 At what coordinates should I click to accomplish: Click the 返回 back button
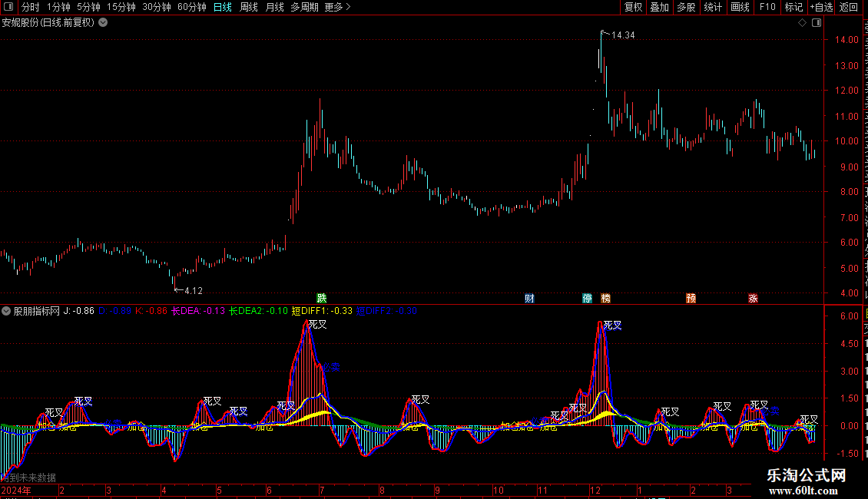coord(849,7)
